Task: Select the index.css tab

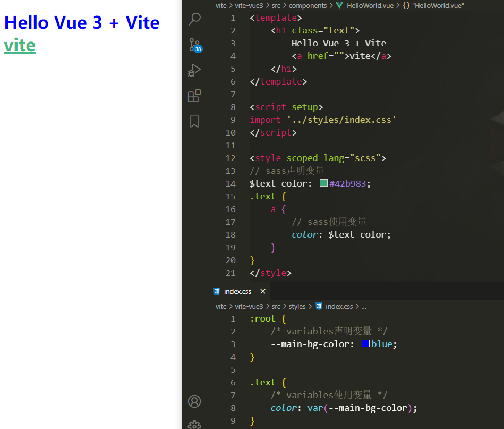Action: point(239,291)
